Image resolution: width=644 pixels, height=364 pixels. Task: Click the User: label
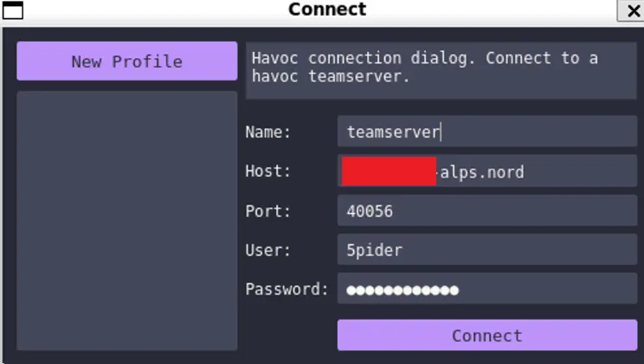tap(267, 250)
